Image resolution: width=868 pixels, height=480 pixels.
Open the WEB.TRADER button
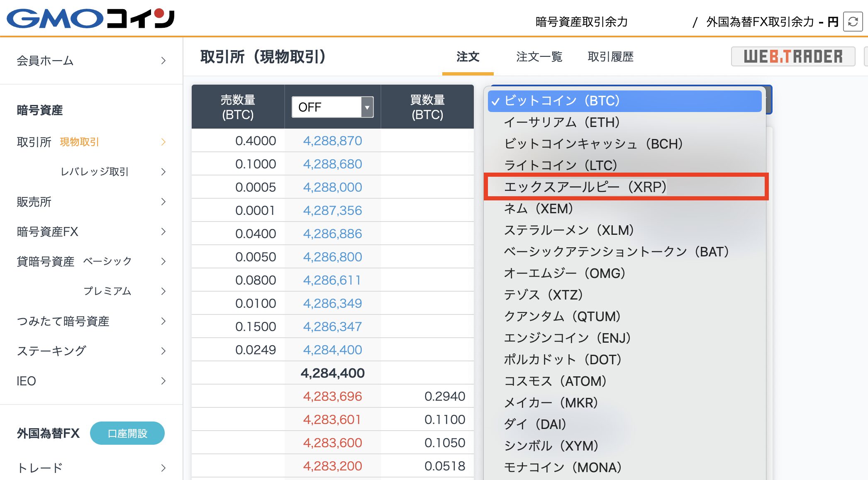(x=793, y=56)
